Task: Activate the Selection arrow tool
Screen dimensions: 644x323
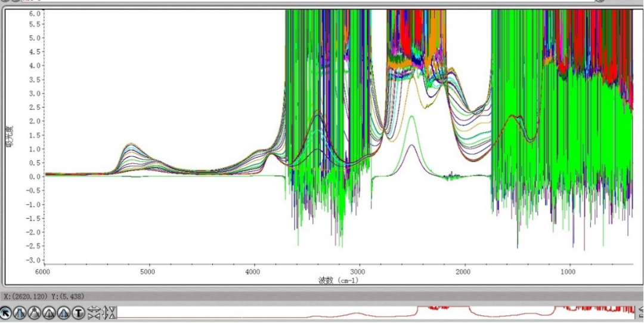Action: click(6, 313)
